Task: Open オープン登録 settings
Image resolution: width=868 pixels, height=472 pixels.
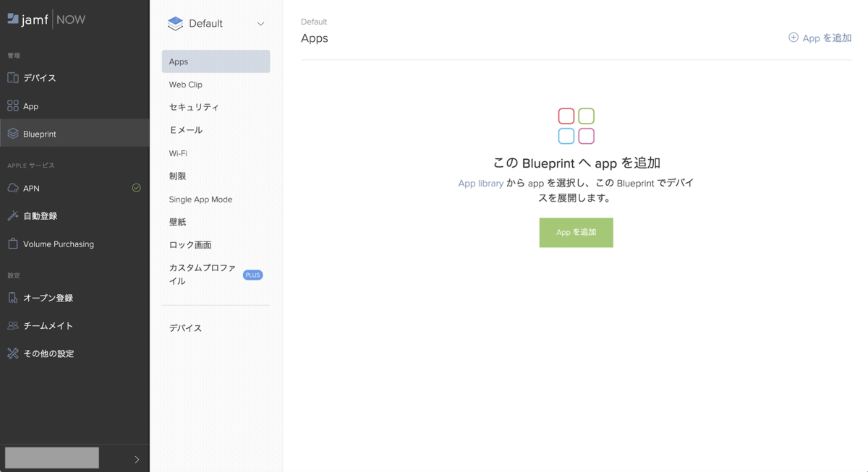Action: [75, 298]
